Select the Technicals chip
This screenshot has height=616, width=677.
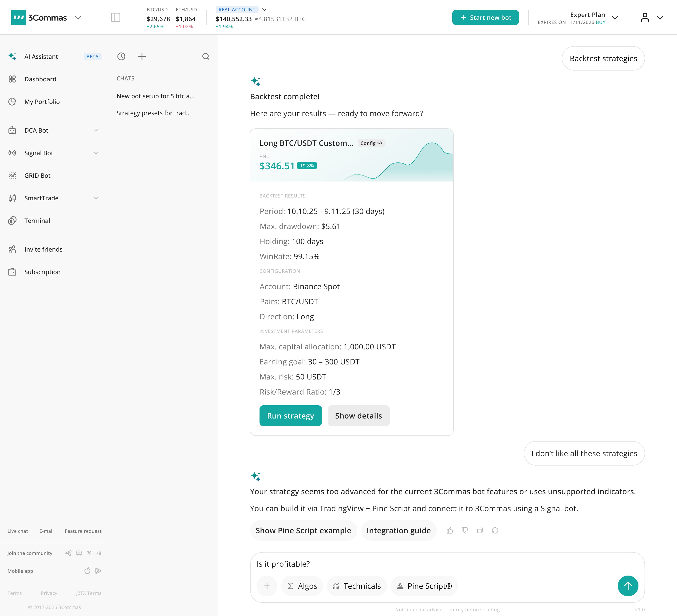357,586
